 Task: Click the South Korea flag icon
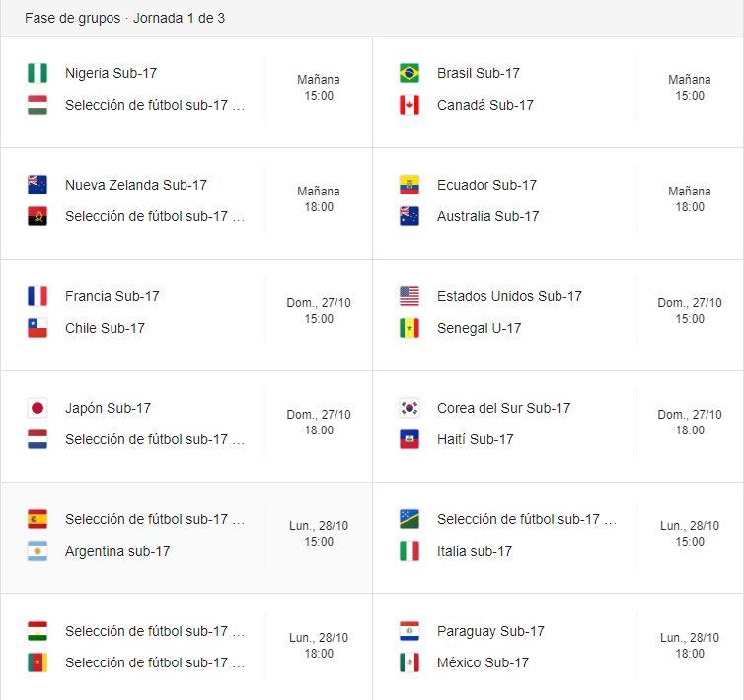coord(409,408)
